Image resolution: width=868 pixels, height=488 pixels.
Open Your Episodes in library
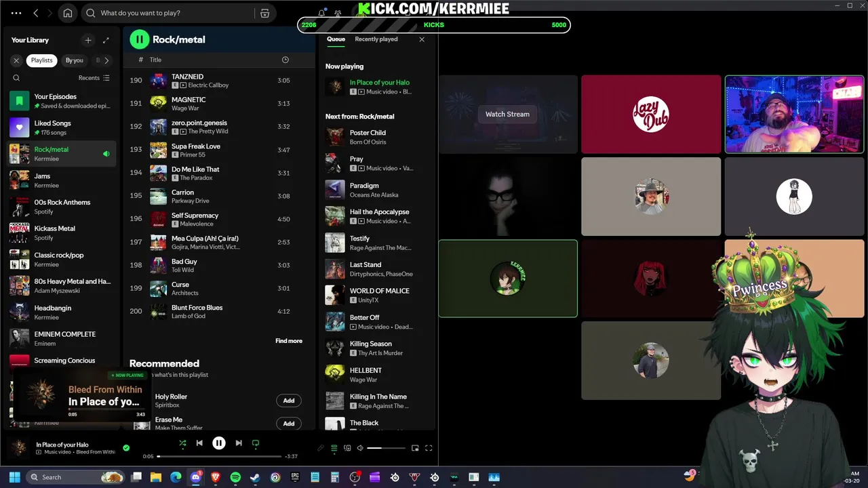(x=62, y=101)
